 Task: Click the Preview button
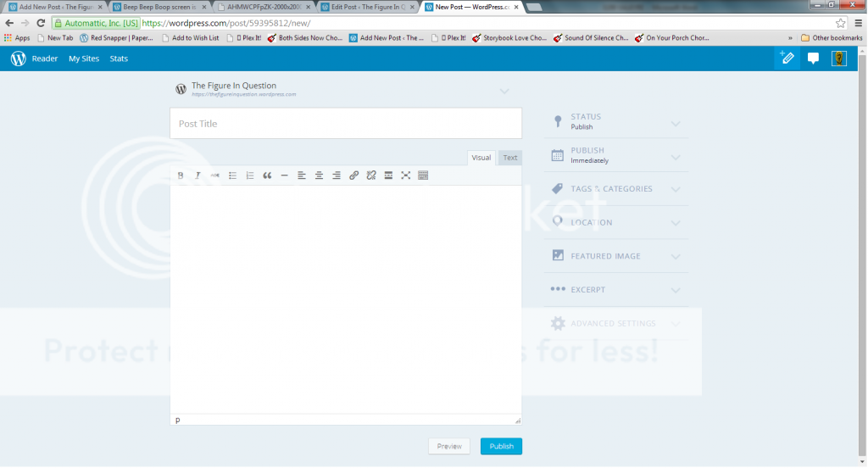(x=449, y=446)
